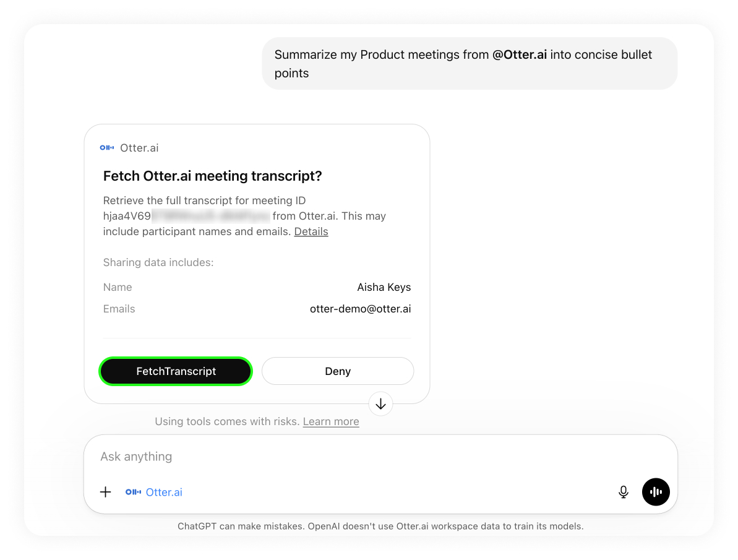Launch voice mode with the waveform button

click(656, 492)
